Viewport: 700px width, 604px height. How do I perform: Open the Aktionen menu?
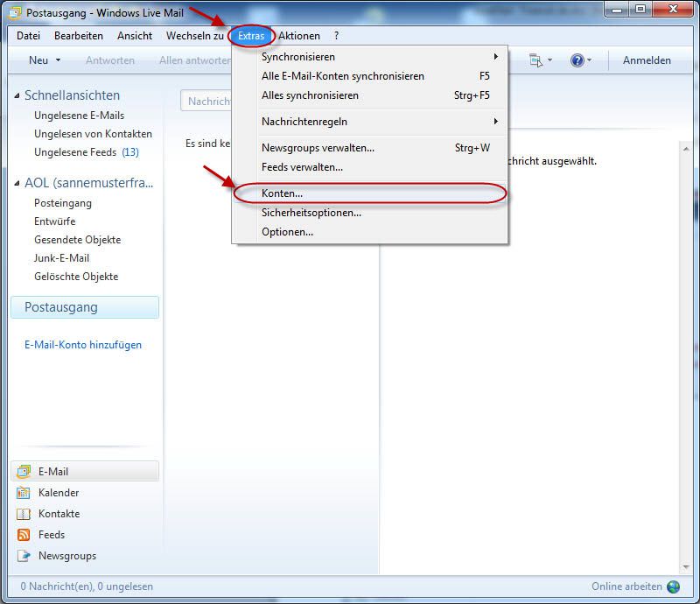[299, 36]
